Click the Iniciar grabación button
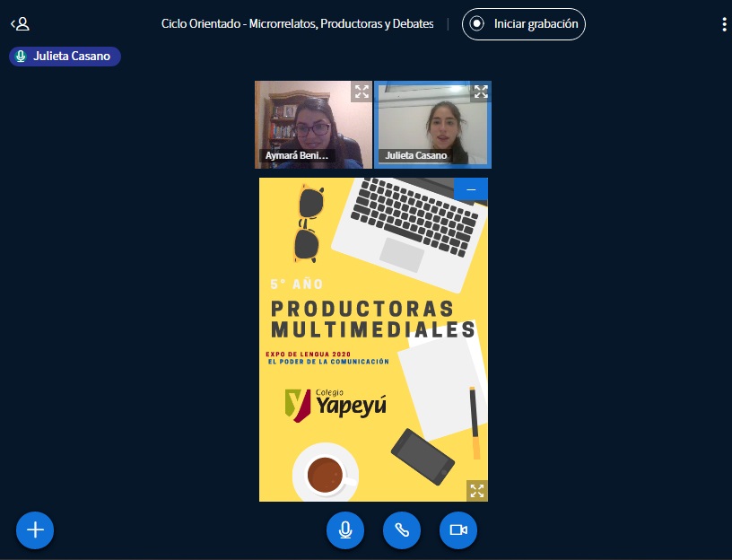This screenshot has height=560, width=732. pos(524,24)
